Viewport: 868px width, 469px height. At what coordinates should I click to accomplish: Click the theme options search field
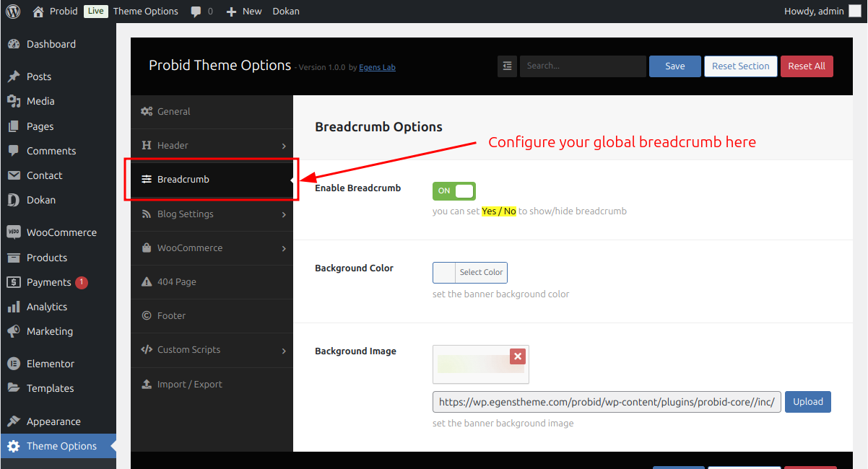pos(583,66)
